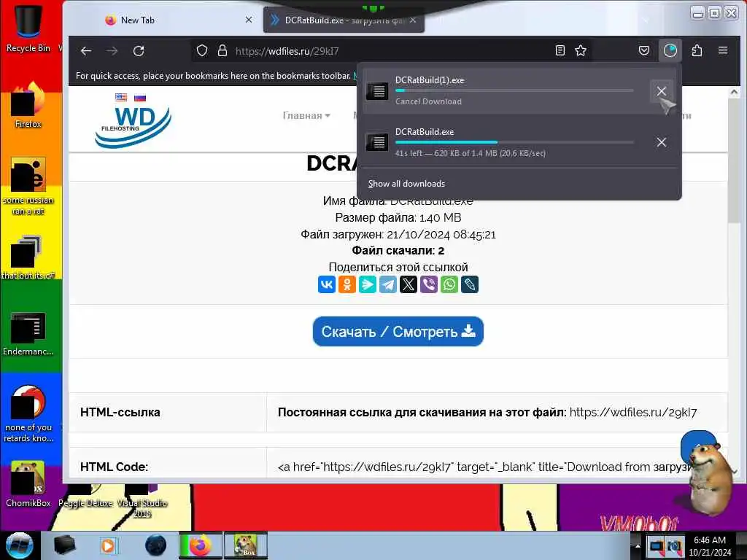Open 'that but its c#' desktop icon

tap(28, 258)
